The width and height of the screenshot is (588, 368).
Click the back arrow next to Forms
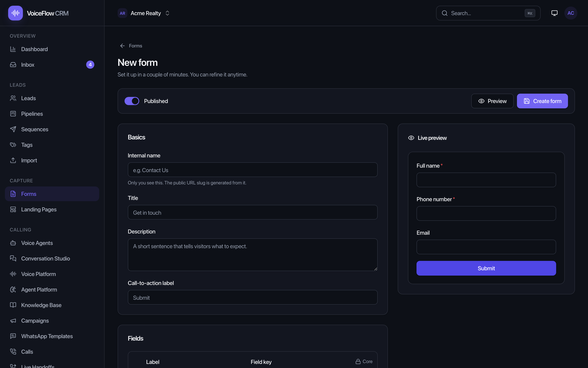click(122, 46)
